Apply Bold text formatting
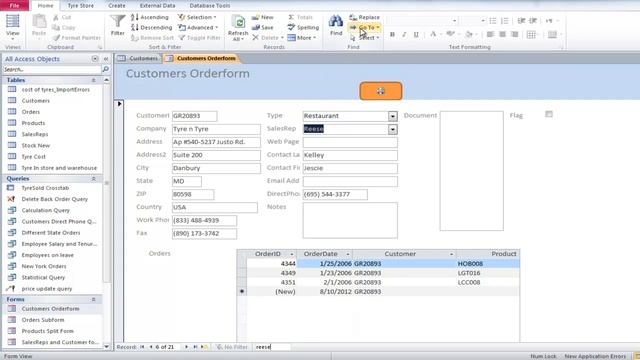The height and width of the screenshot is (360, 640). point(392,34)
